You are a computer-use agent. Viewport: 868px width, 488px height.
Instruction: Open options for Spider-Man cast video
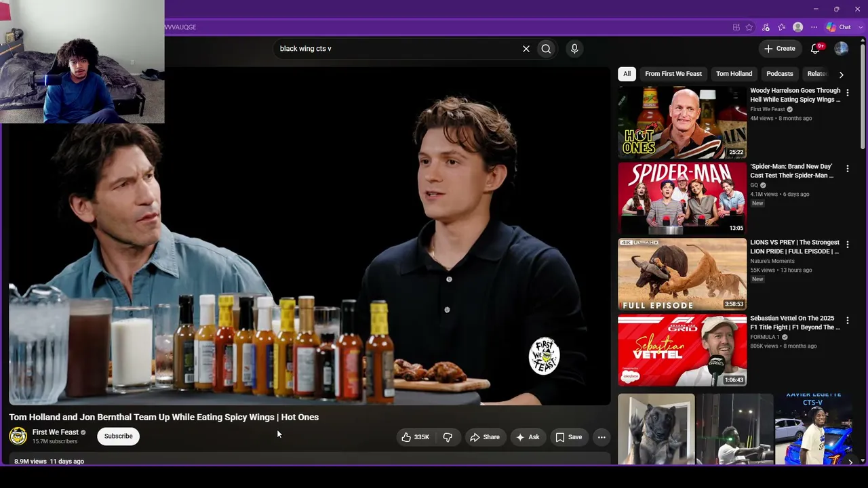click(x=847, y=169)
